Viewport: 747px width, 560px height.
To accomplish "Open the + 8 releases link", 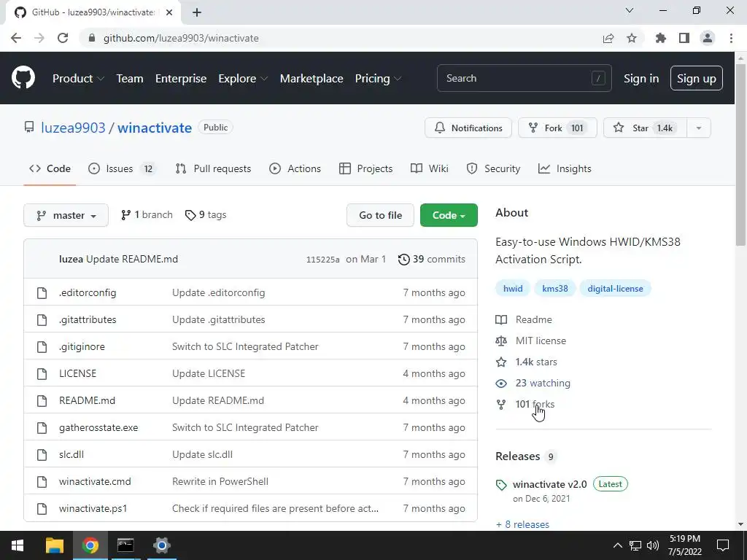I will [522, 524].
